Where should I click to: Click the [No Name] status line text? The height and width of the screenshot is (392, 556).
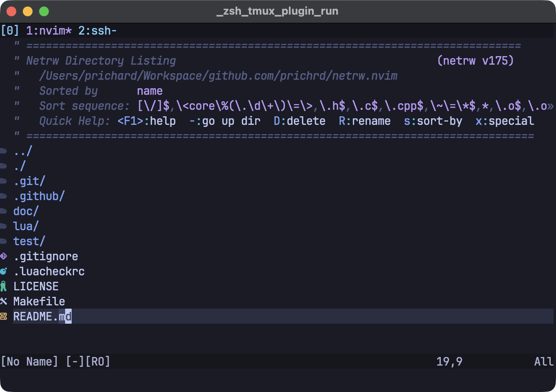(x=29, y=361)
